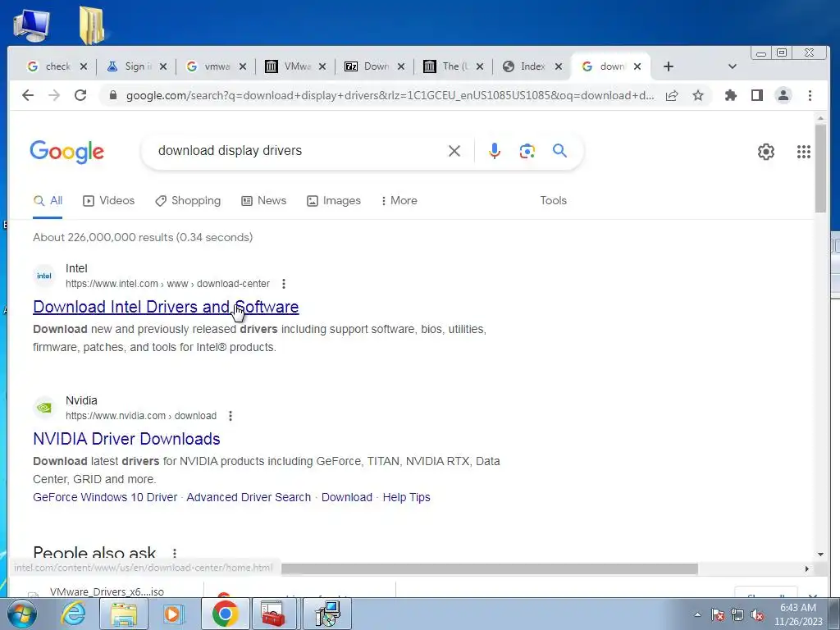Bookmark this page with the star icon
The image size is (840, 630).
click(x=697, y=95)
